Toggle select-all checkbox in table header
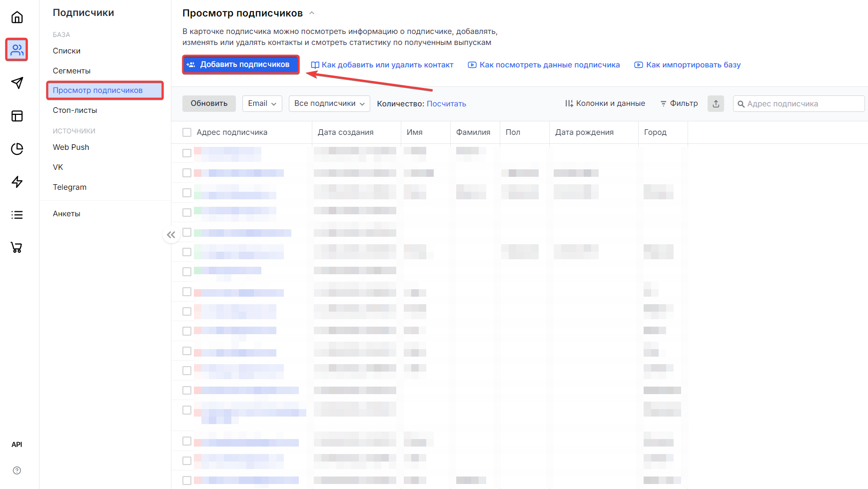 tap(187, 132)
